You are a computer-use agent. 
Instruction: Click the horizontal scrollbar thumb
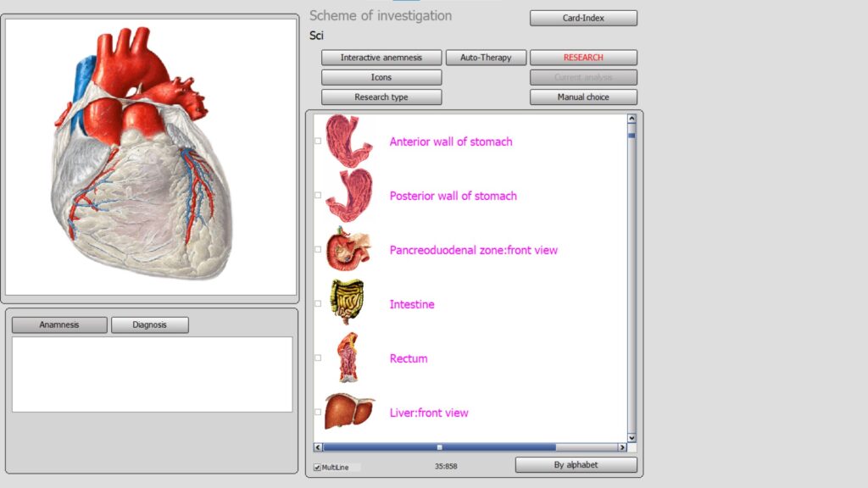click(439, 447)
